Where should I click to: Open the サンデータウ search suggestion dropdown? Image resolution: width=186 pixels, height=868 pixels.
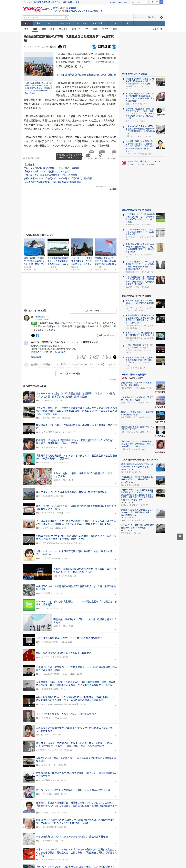pyautogui.click(x=152, y=2)
